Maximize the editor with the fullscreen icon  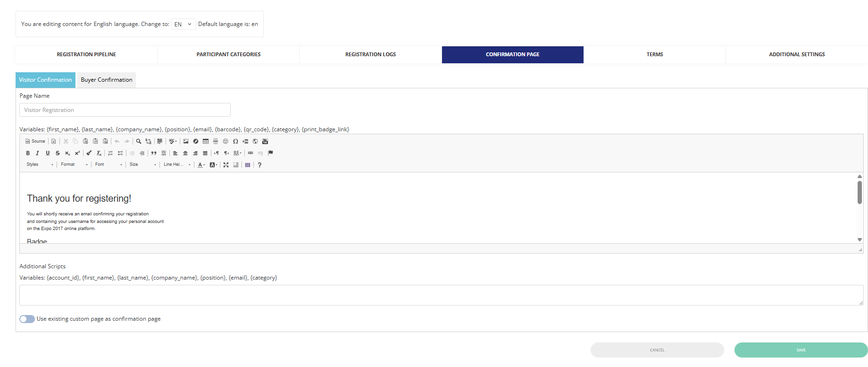[x=226, y=165]
